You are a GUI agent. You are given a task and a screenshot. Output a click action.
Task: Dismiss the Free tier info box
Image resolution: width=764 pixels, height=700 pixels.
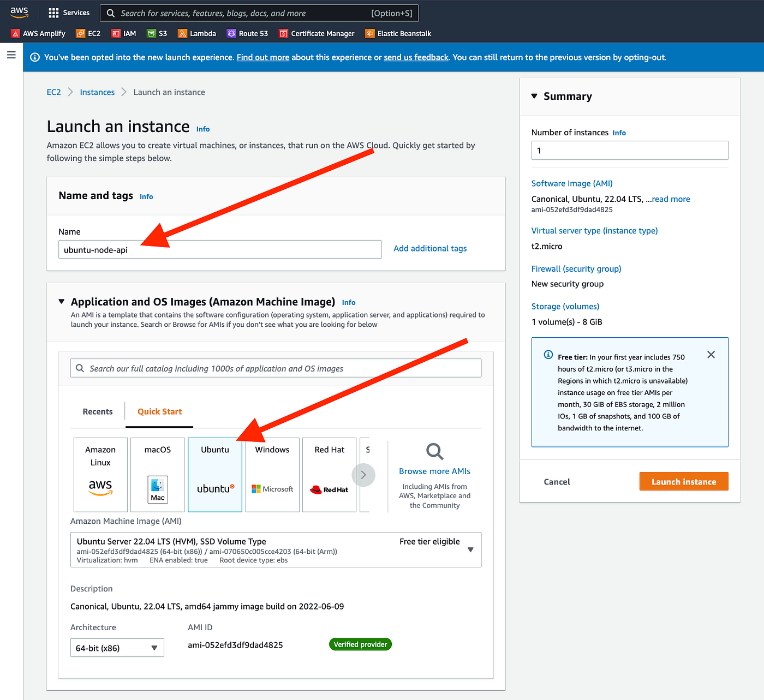pos(711,355)
